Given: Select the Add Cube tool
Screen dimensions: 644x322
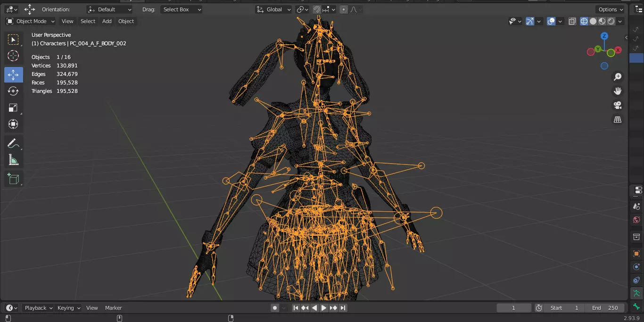Looking at the screenshot, I should [13, 179].
